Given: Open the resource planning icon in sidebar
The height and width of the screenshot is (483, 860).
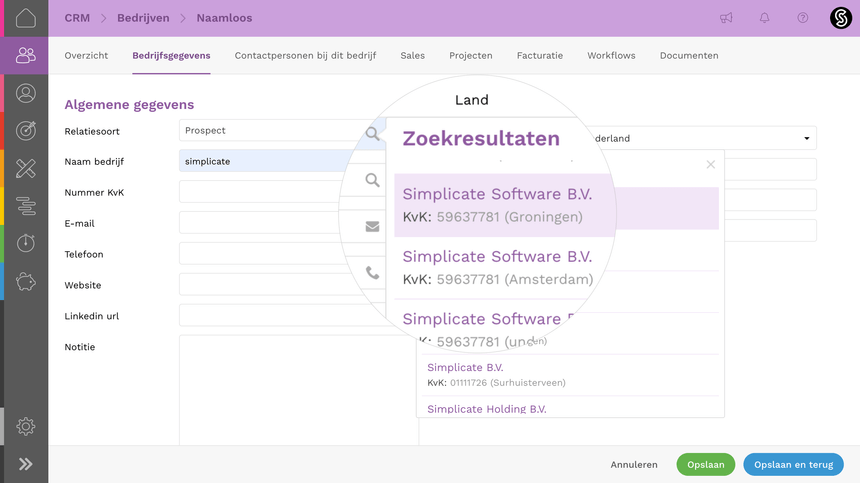Looking at the screenshot, I should [x=25, y=206].
